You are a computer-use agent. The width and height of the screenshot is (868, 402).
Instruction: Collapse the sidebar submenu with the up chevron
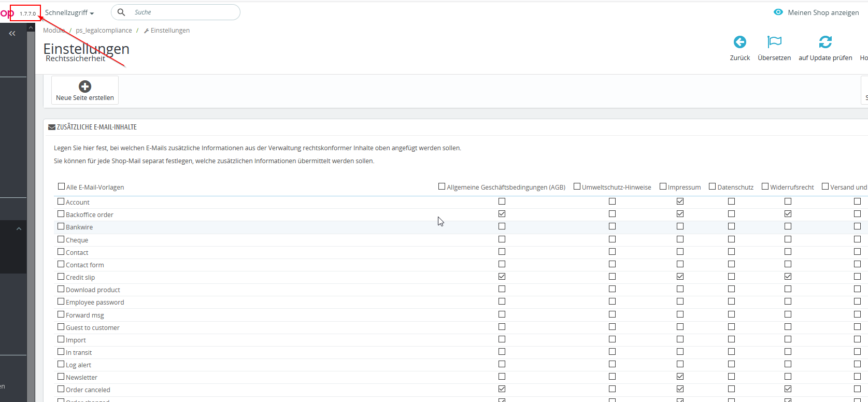click(x=19, y=228)
